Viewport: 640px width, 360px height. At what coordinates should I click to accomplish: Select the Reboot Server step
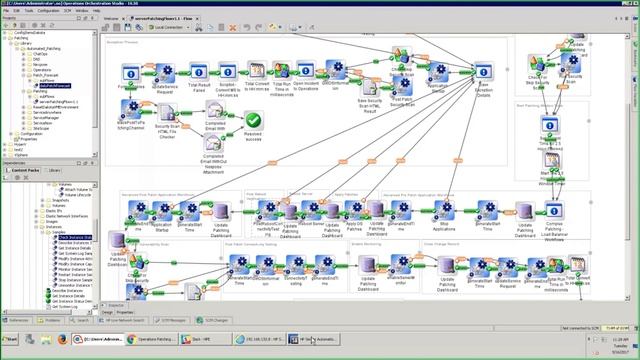[x=311, y=210]
